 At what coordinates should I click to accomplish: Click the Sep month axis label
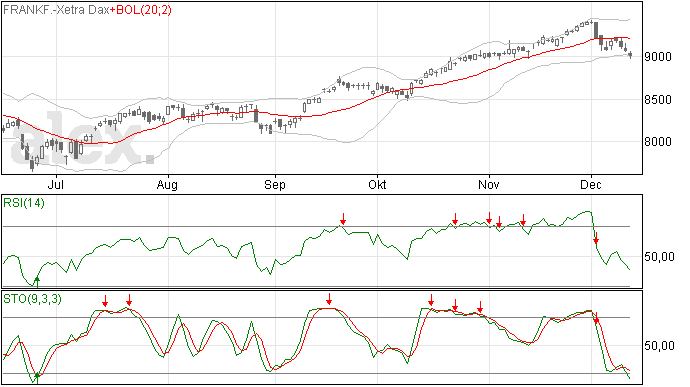275,184
